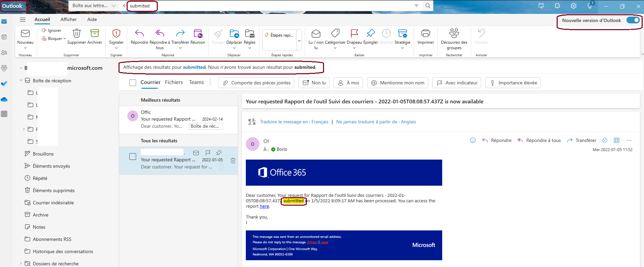This screenshot has width=644, height=267.
Task: Collapse the microsoft.com account tree
Action: click(21, 68)
